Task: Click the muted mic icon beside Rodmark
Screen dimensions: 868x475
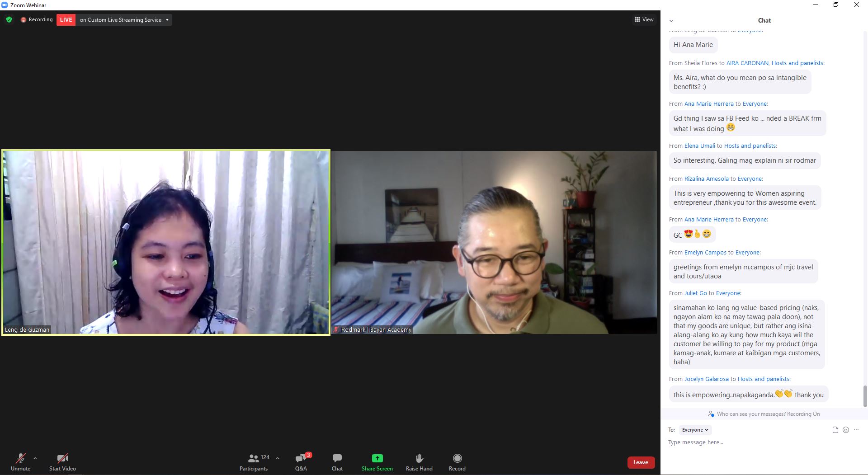Action: 336,330
